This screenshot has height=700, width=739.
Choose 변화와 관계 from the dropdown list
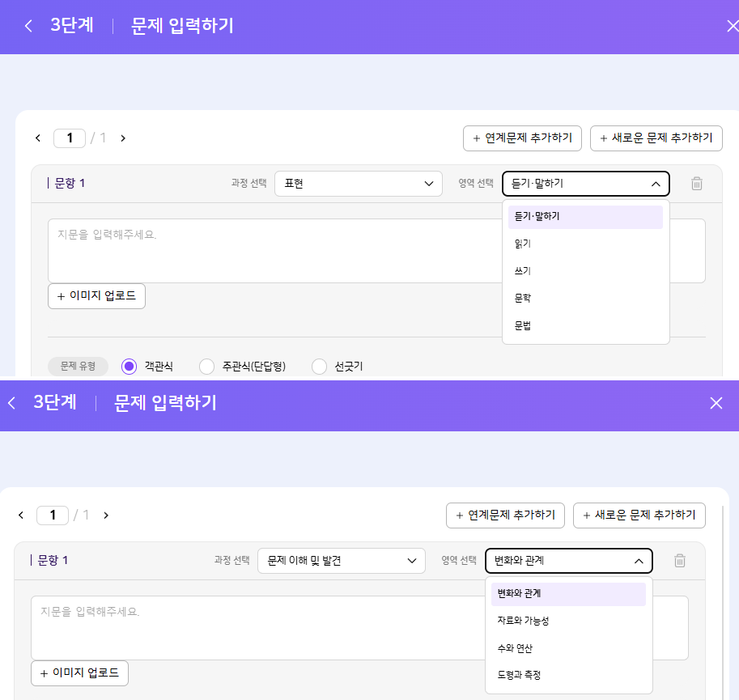click(568, 593)
